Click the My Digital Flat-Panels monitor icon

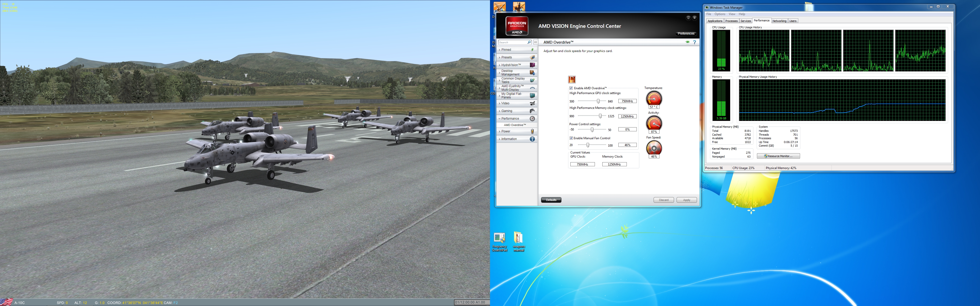click(532, 95)
